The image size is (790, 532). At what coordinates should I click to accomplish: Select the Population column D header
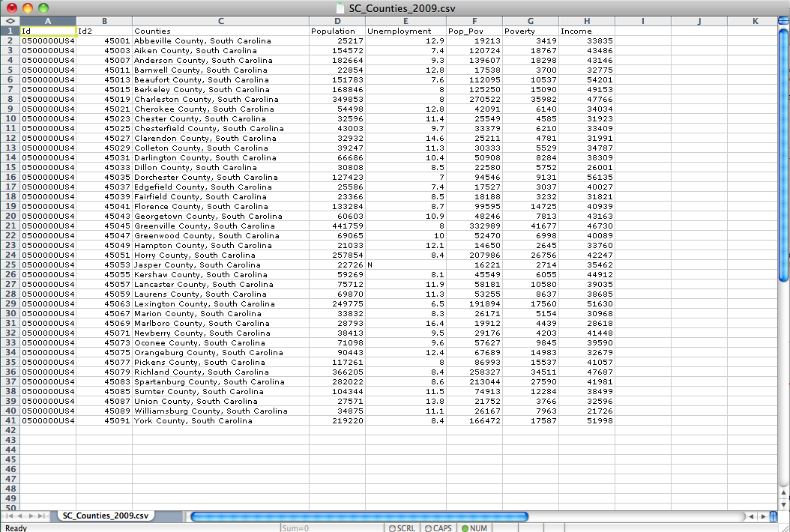pyautogui.click(x=337, y=21)
